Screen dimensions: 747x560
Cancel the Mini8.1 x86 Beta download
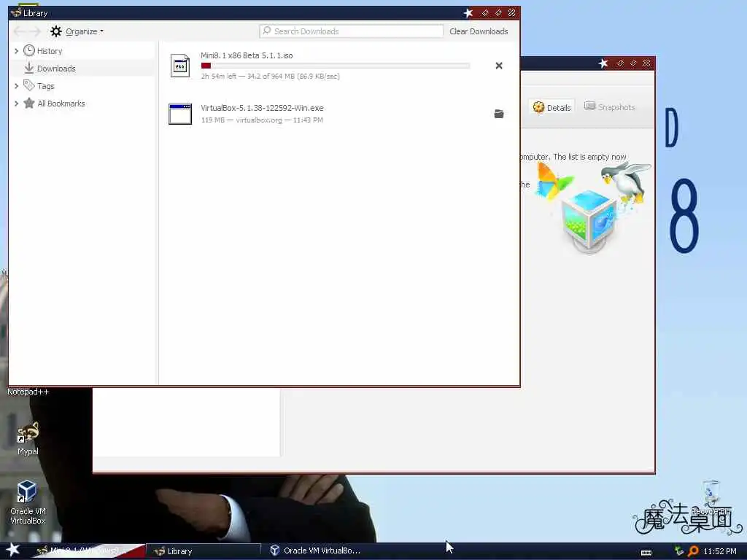pos(499,66)
